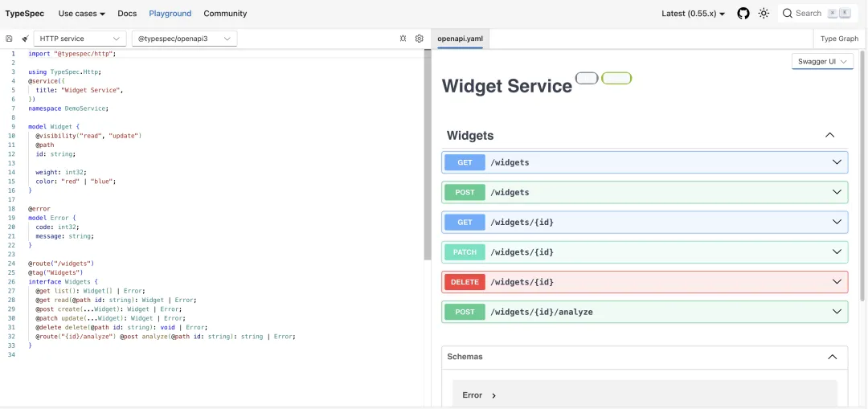Viewport: 868px width, 409px height.
Task: Click the editor vertical scrollbar thumb
Action: [x=428, y=155]
